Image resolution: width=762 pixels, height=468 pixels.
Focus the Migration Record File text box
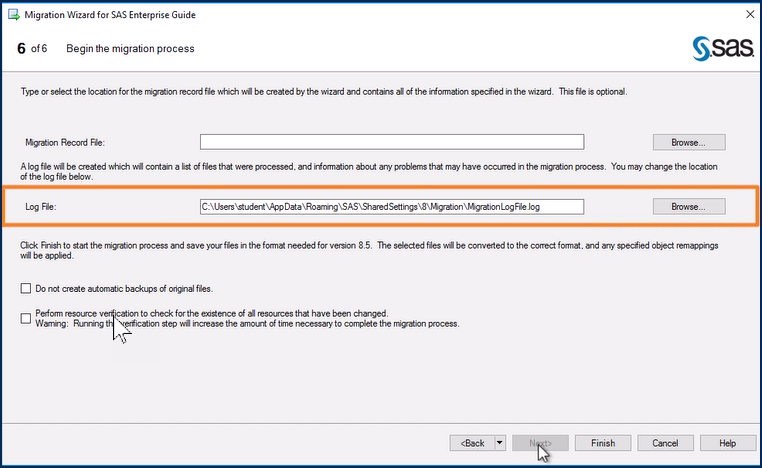(391, 143)
